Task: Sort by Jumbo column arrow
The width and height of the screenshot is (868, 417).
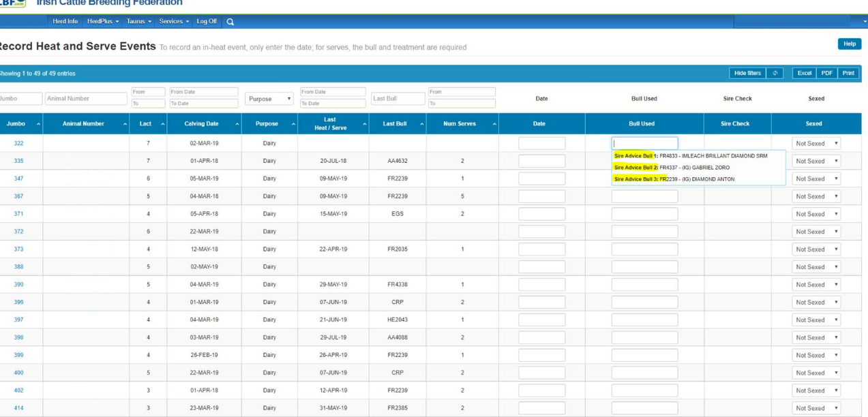Action: pos(38,124)
